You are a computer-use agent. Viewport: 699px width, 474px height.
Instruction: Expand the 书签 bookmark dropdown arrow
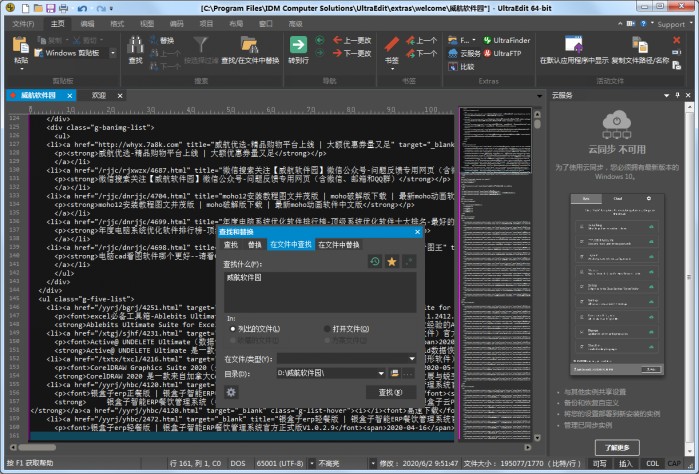392,69
